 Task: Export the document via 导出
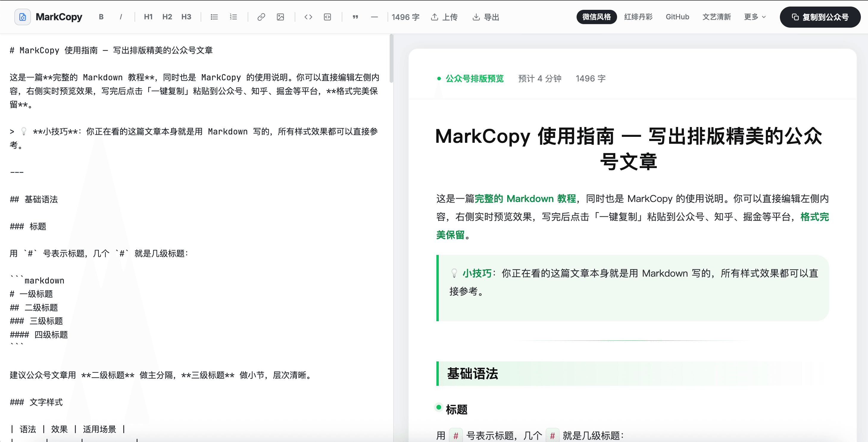tap(485, 17)
